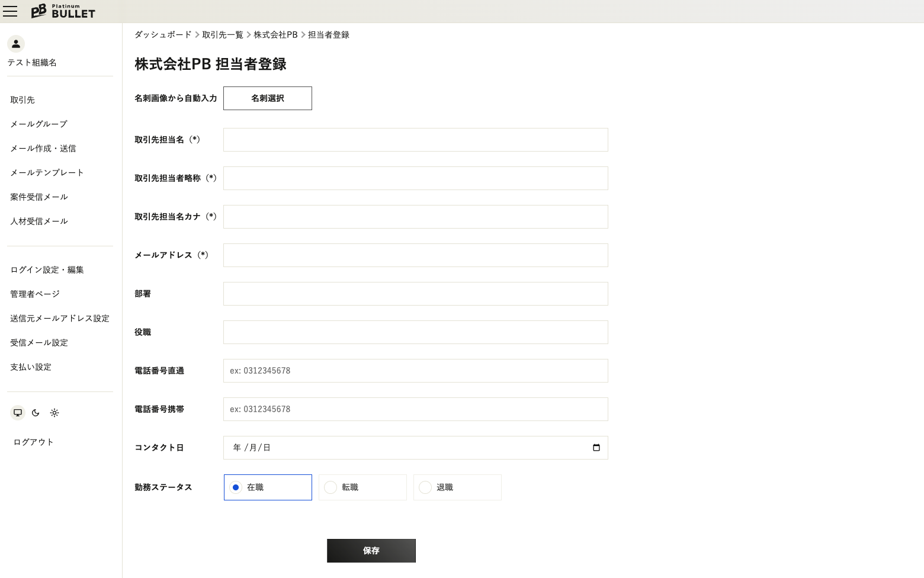Click 取引先一覧 breadcrumb link
The height and width of the screenshot is (578, 924).
[x=223, y=35]
